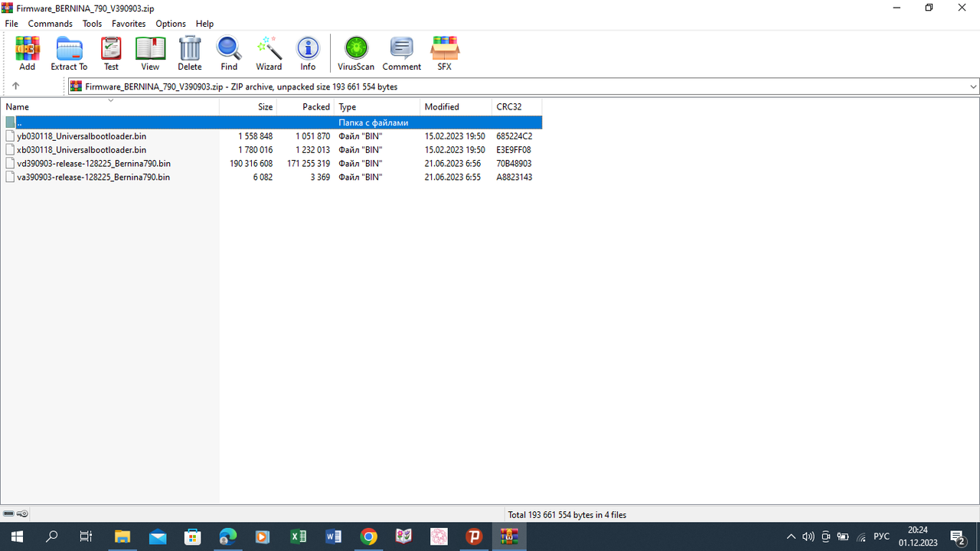Screen dimensions: 980x551
Task: Switch input language РУС indicator
Action: 882,536
